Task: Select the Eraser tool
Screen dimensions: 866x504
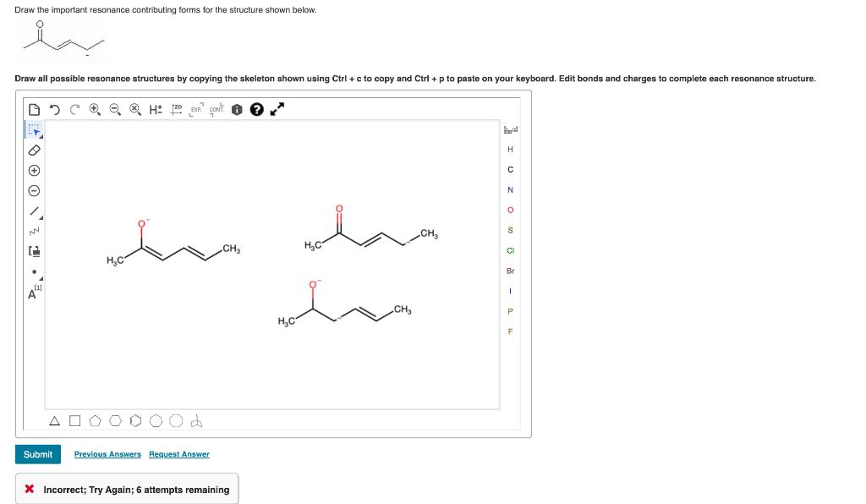Action: [33, 148]
